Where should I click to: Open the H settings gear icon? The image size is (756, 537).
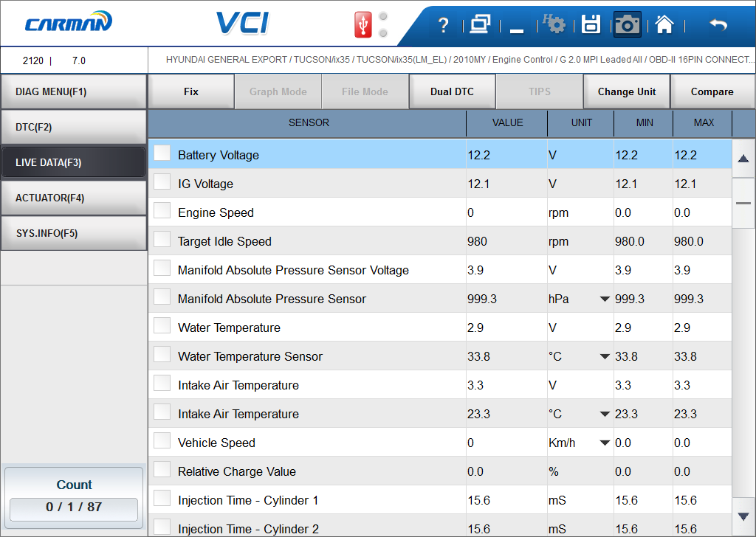tap(554, 24)
